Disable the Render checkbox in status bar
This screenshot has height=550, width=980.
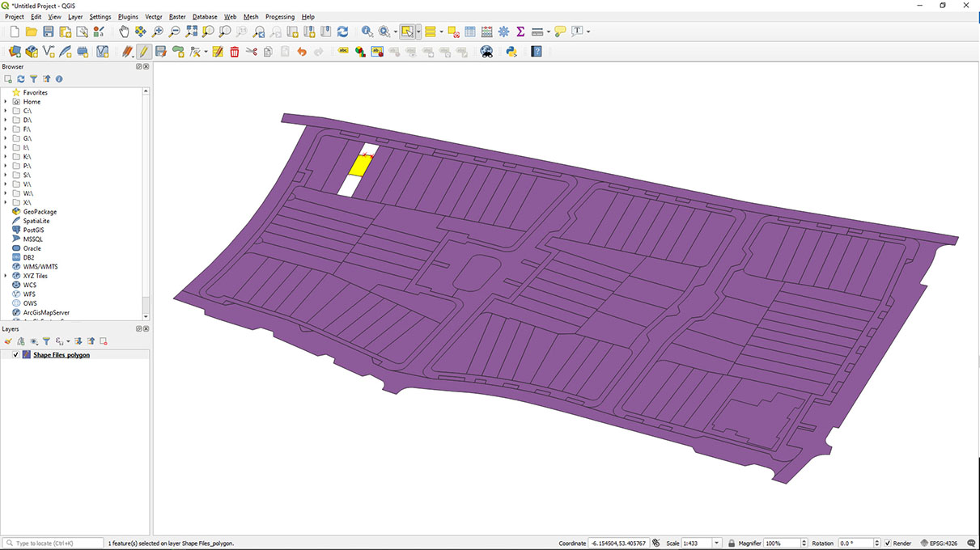(888, 543)
